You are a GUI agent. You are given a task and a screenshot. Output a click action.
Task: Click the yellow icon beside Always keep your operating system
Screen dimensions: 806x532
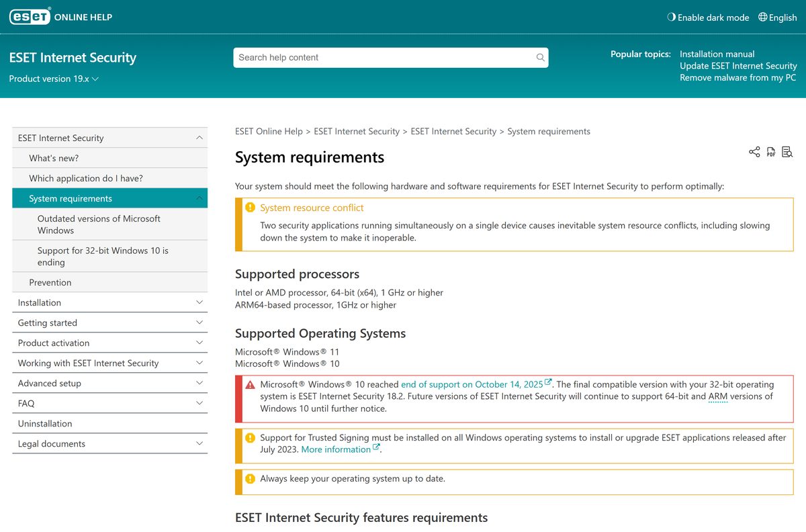(x=250, y=479)
